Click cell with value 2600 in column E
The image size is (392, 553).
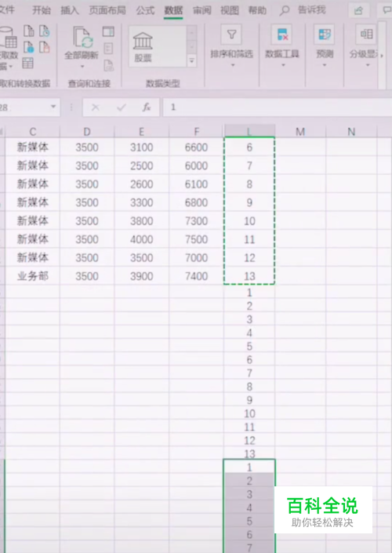[x=141, y=184]
